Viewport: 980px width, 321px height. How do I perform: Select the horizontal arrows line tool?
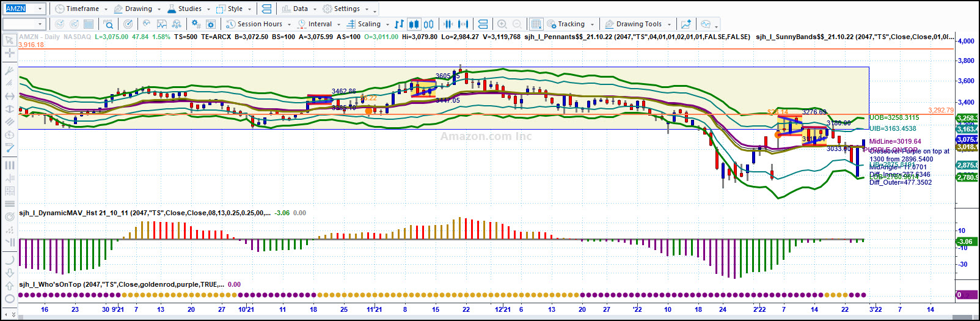(x=9, y=96)
